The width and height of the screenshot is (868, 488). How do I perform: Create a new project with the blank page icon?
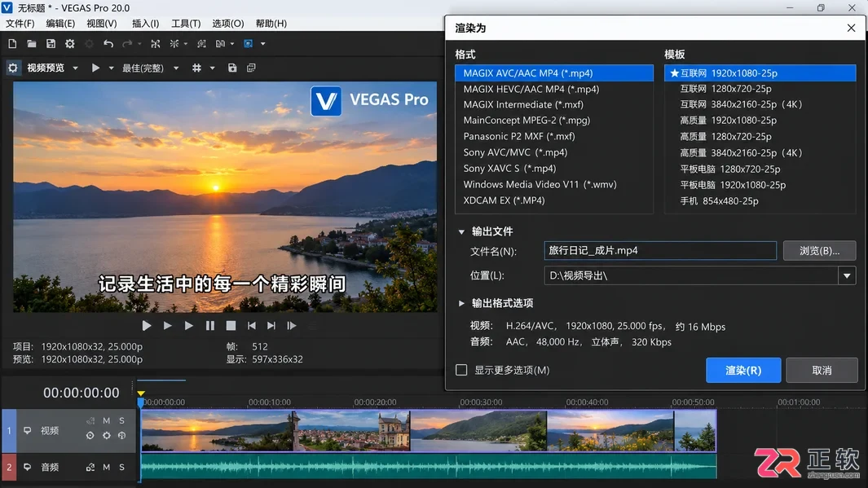pyautogui.click(x=12, y=44)
